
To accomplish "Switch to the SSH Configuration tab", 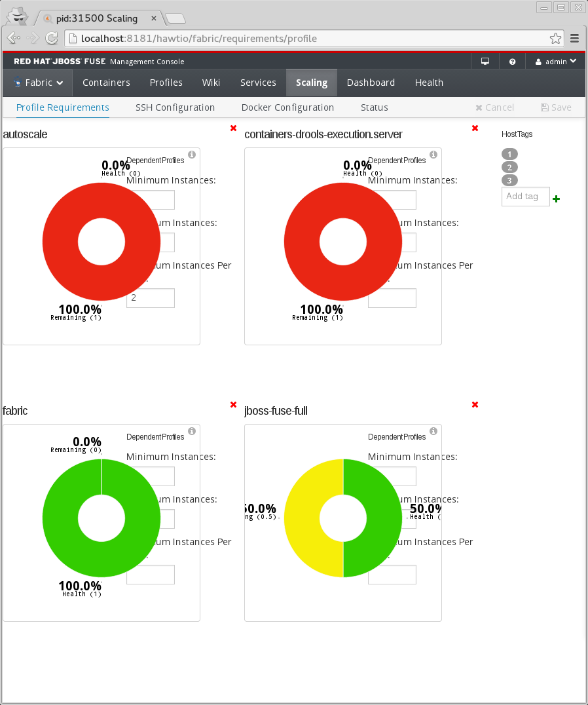I will click(x=175, y=107).
